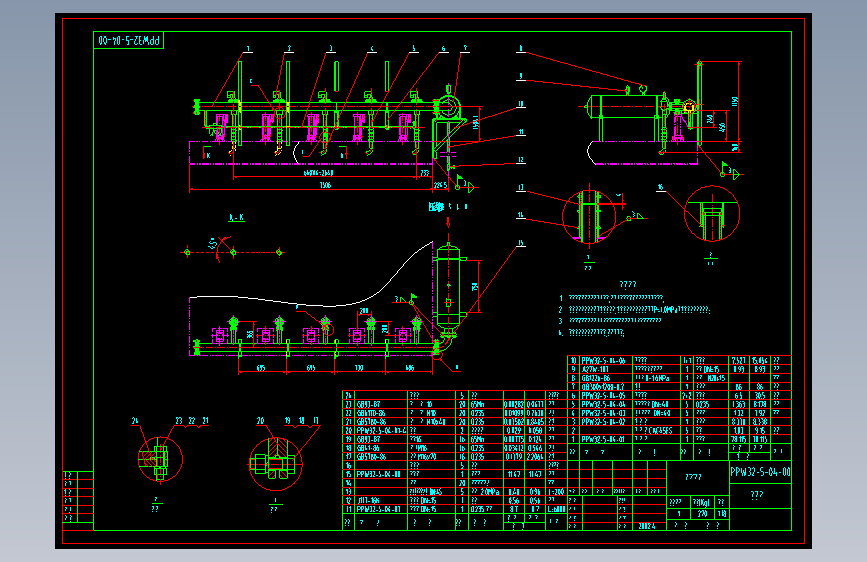This screenshot has height=562, width=867.
Task: Click balloon number 24 on bolt detail
Action: [135, 421]
